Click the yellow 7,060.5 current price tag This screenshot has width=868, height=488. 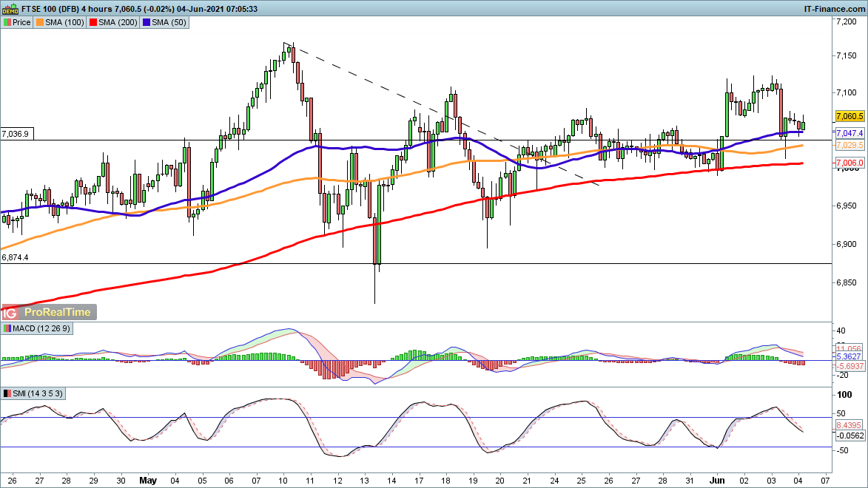click(x=850, y=116)
